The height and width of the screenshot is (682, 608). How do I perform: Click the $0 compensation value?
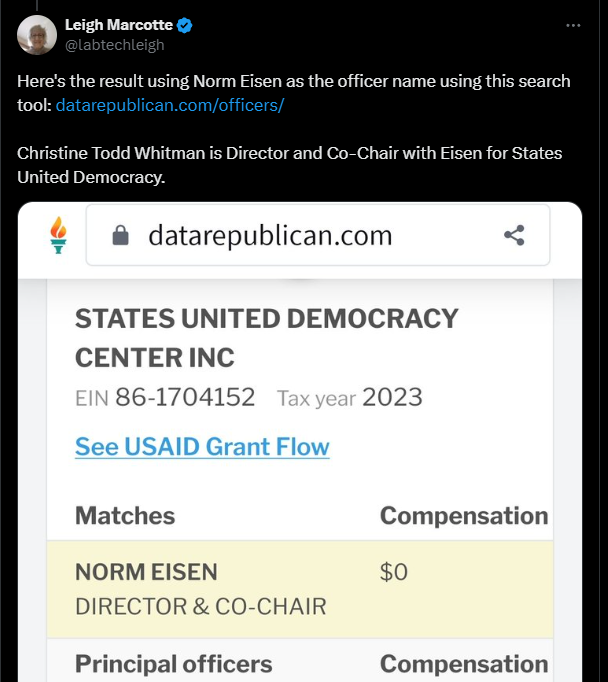tap(394, 572)
